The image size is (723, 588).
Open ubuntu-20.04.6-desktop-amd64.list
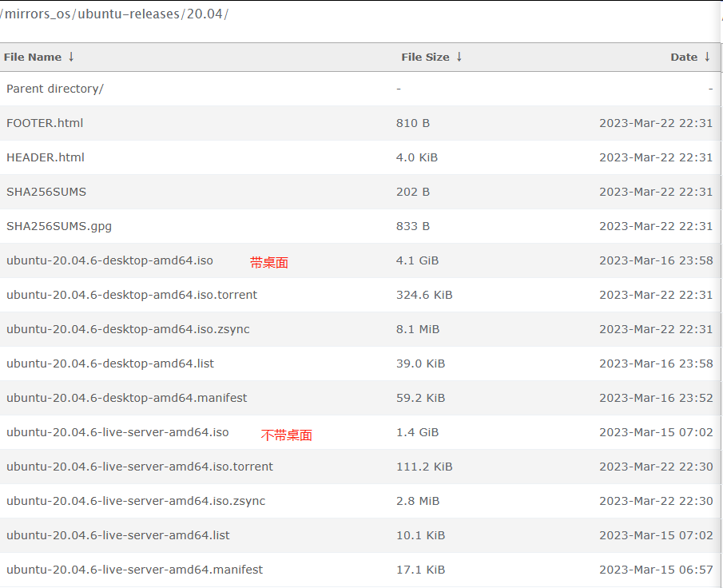click(x=110, y=364)
